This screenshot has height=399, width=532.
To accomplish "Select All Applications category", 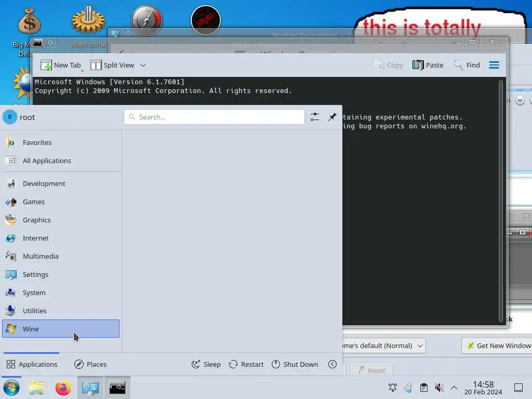I will (61, 161).
